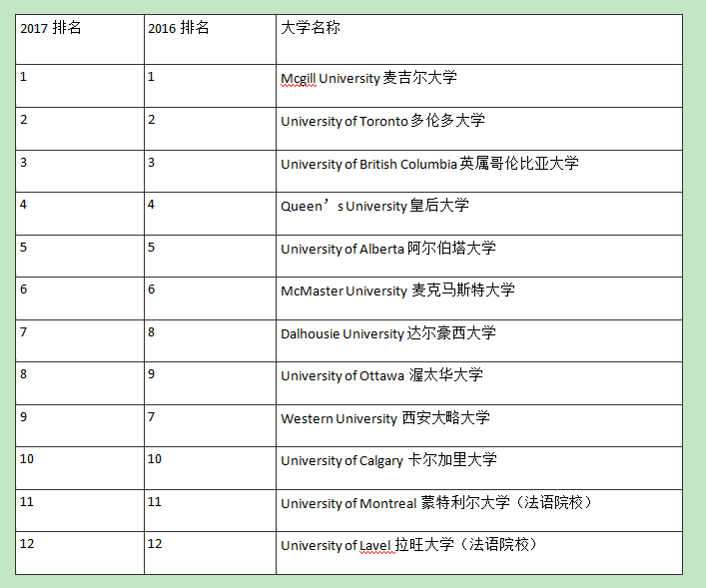Viewport: 706px width, 588px height.
Task: Click the 大学名称 column header
Action: [311, 28]
